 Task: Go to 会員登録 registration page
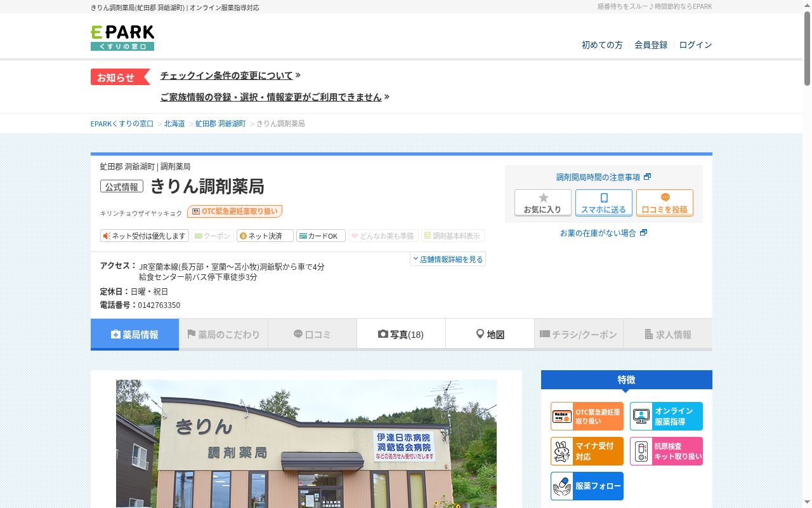(x=651, y=45)
